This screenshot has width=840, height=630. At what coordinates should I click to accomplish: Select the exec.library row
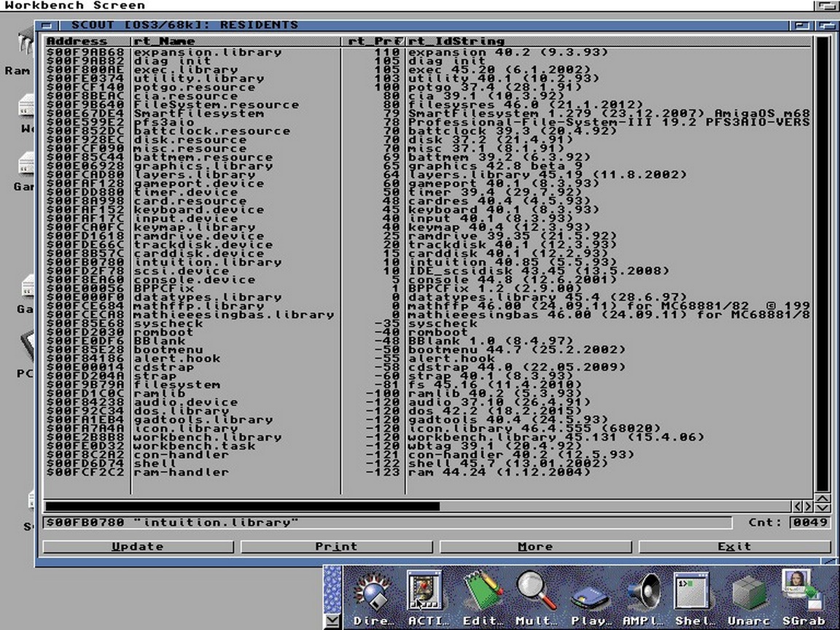(x=427, y=70)
